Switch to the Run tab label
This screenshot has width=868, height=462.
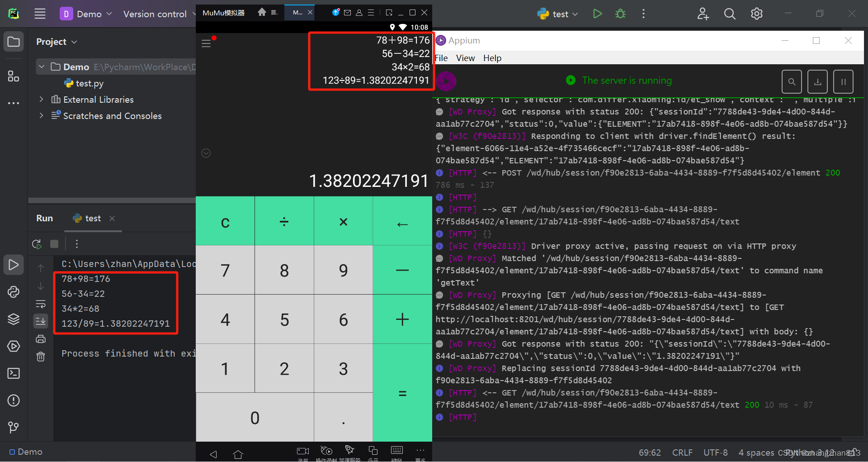44,218
